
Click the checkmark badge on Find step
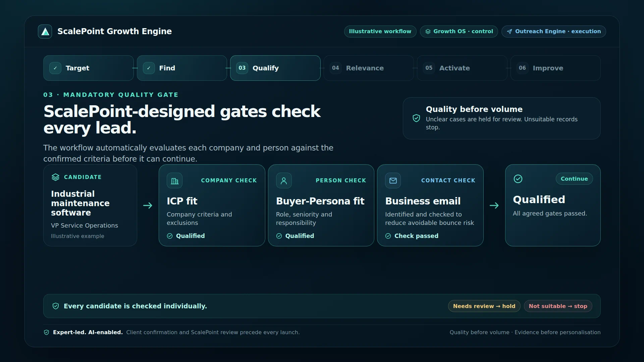tap(149, 68)
